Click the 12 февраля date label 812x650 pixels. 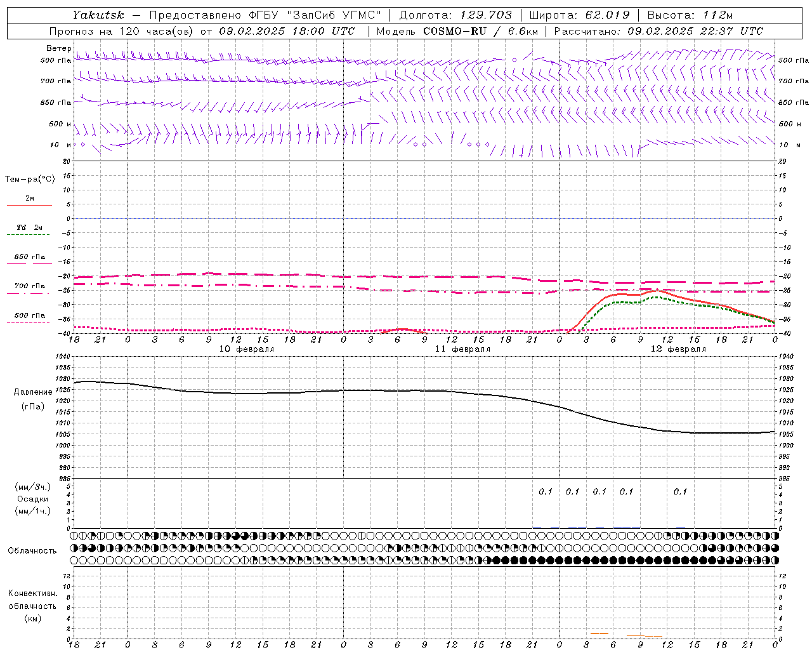tap(678, 349)
